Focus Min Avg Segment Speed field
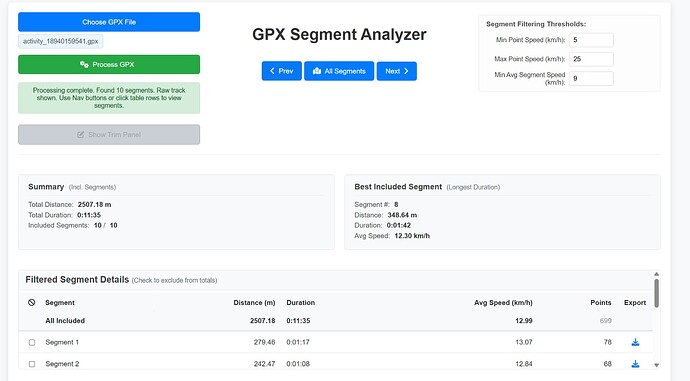The image size is (690, 381). pyautogui.click(x=591, y=78)
